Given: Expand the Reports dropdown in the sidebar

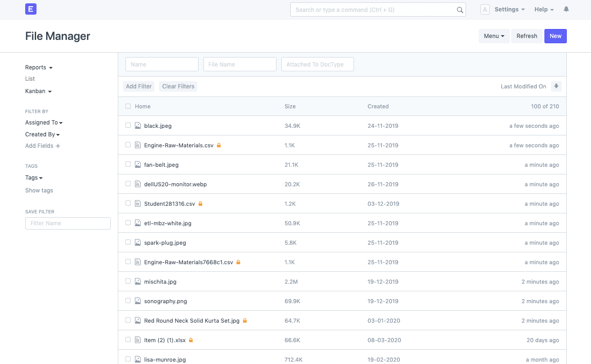Looking at the screenshot, I should coord(38,67).
